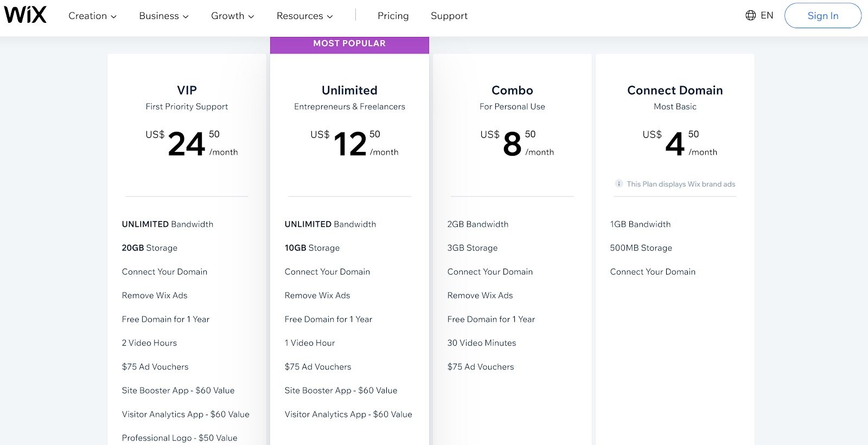Click 'Entrepreneurs & Freelancers' subtitle
Image resolution: width=868 pixels, height=445 pixels.
pyautogui.click(x=349, y=106)
